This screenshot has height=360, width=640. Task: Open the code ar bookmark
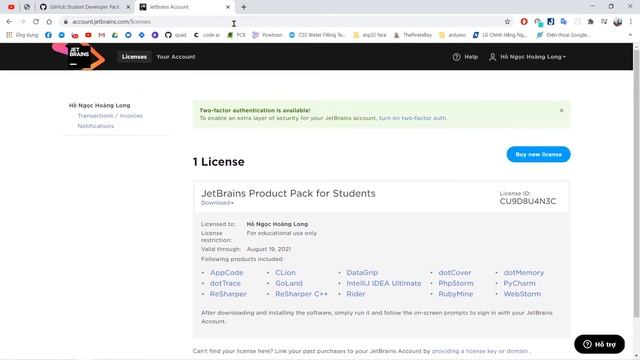(x=207, y=35)
